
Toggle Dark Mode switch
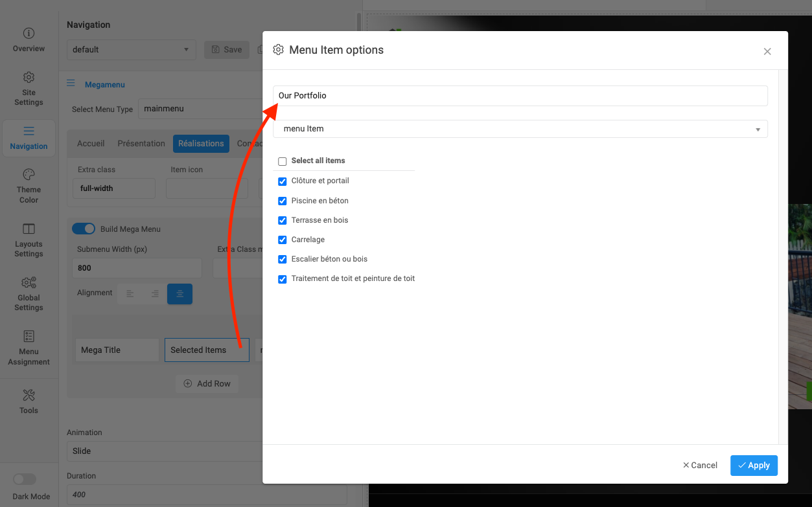(x=25, y=479)
